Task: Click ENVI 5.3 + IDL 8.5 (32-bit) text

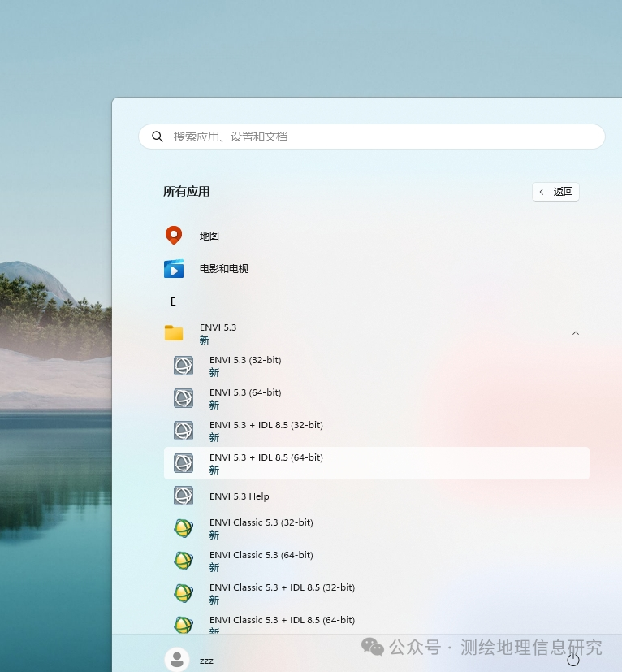Action: tap(266, 425)
